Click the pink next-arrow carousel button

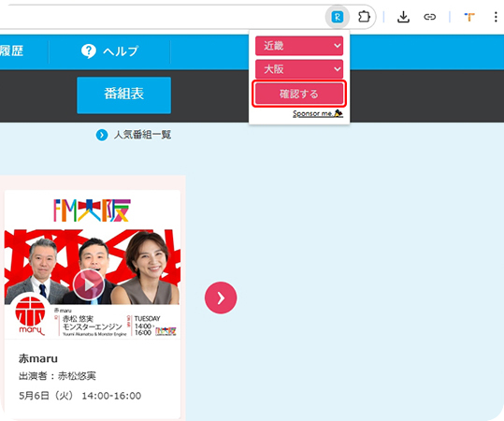(221, 298)
